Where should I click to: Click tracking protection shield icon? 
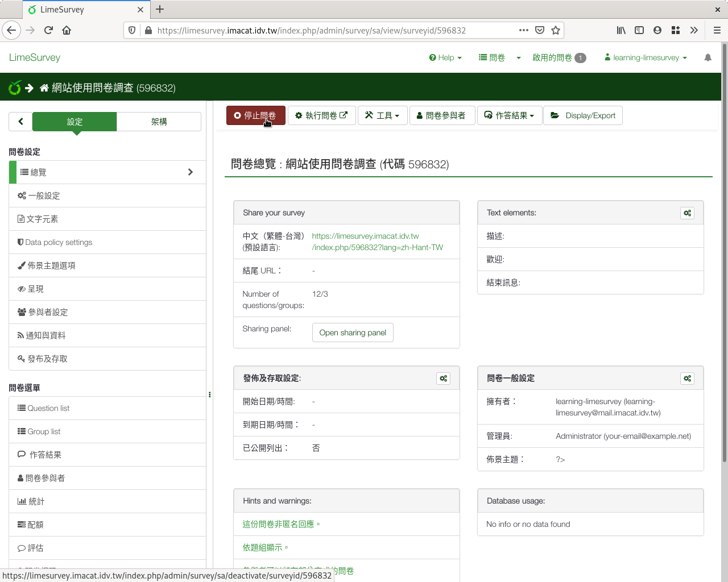pos(132,30)
